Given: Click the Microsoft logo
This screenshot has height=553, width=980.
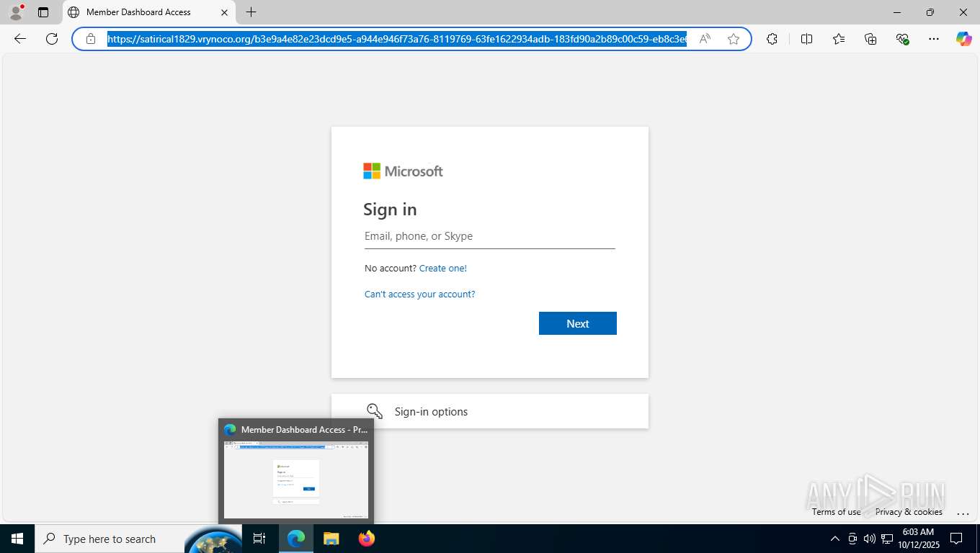Looking at the screenshot, I should pos(403,171).
